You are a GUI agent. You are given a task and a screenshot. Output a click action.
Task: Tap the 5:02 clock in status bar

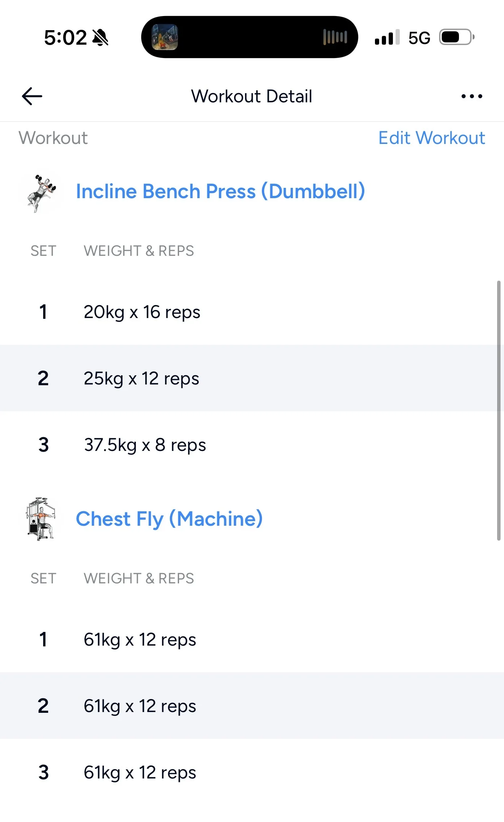[x=65, y=38]
